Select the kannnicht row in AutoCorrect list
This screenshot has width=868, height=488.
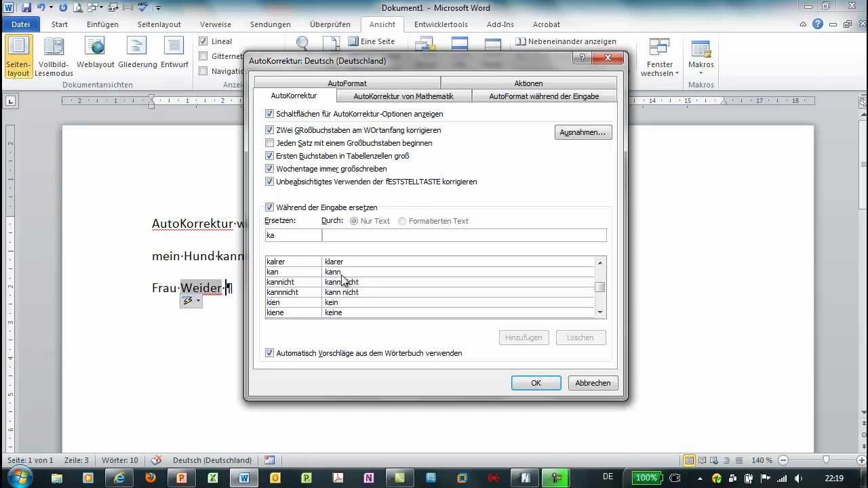[430, 292]
